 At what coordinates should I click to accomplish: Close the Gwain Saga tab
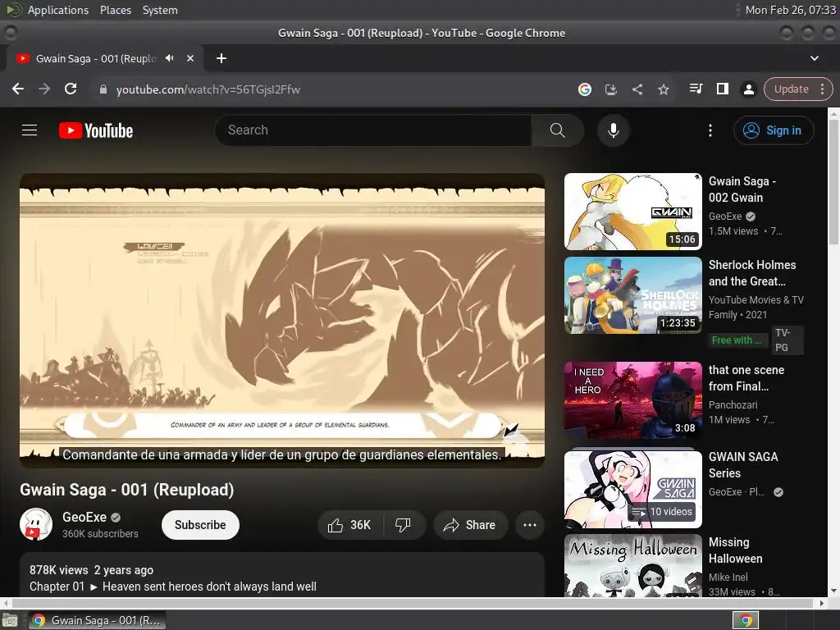click(x=190, y=58)
